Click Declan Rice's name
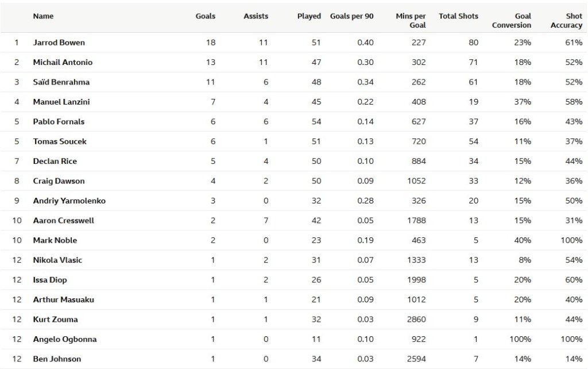 55,162
